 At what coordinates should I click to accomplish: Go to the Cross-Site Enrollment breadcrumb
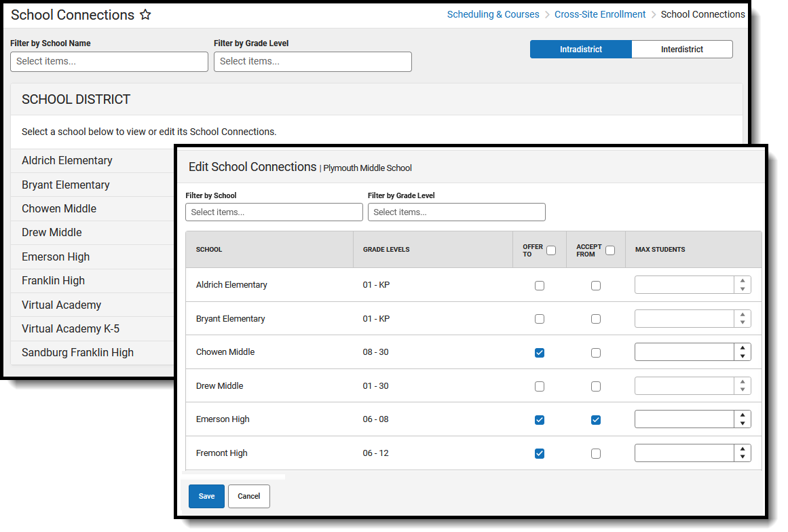pos(600,14)
